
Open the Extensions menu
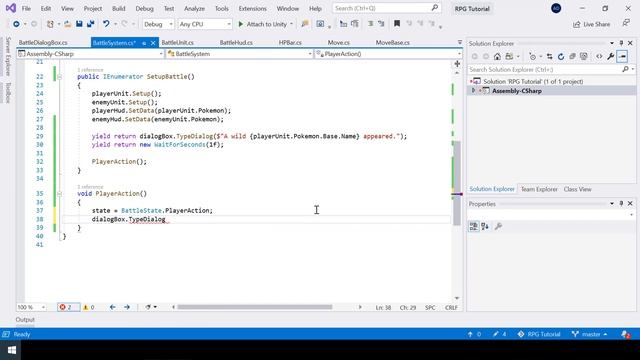253,9
